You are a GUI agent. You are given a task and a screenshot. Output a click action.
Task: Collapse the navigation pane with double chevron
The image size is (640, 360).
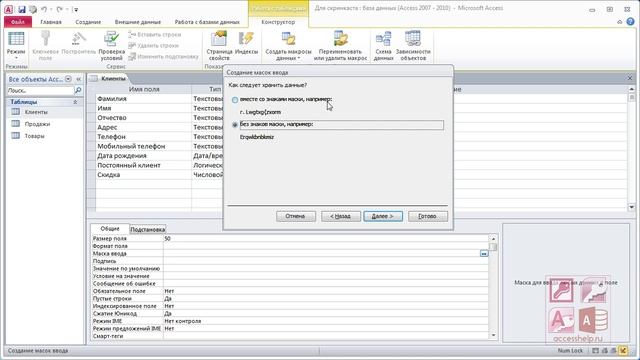[78, 79]
